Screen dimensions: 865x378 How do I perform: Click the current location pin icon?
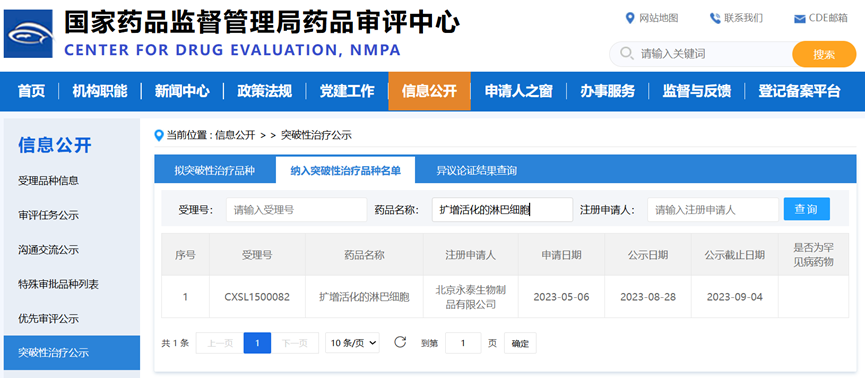click(x=159, y=135)
